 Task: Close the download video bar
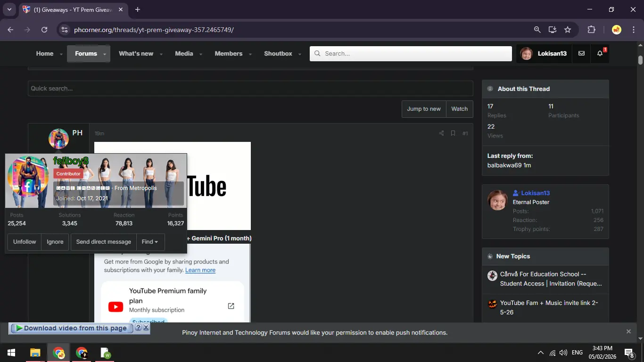146,328
